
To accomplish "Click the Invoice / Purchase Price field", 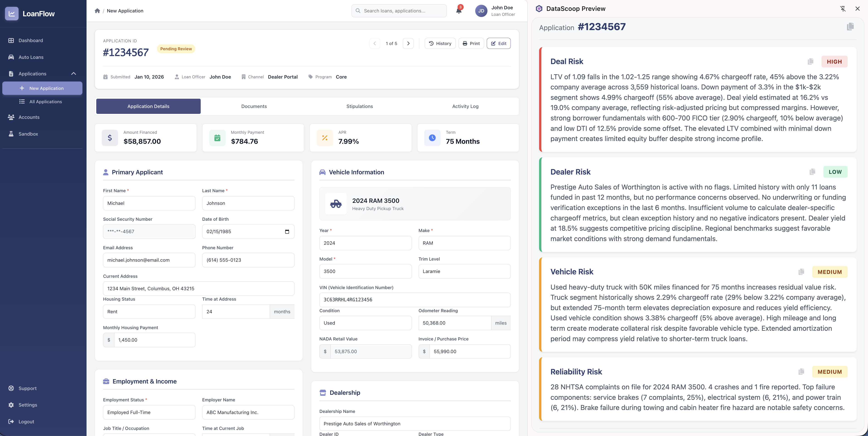I will coord(470,352).
